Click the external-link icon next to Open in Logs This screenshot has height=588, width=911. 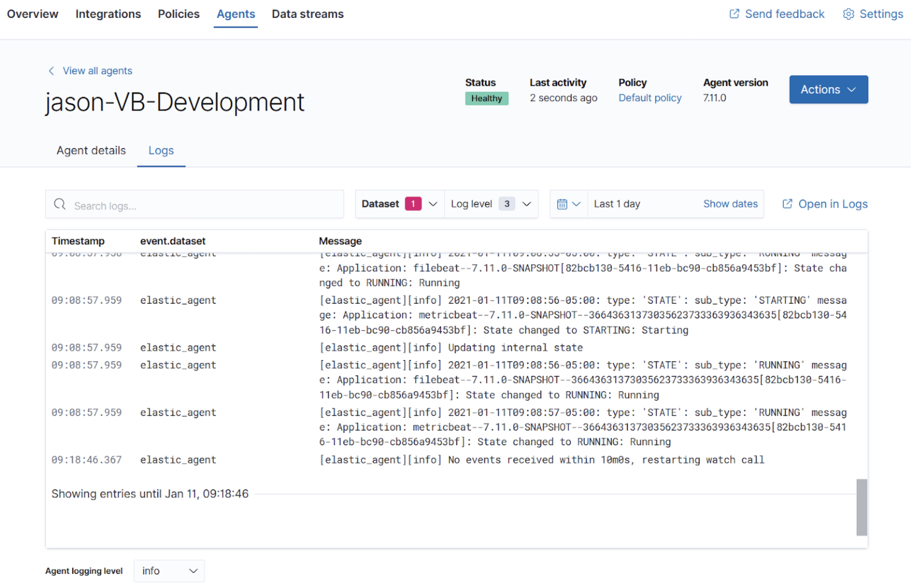pyautogui.click(x=788, y=204)
